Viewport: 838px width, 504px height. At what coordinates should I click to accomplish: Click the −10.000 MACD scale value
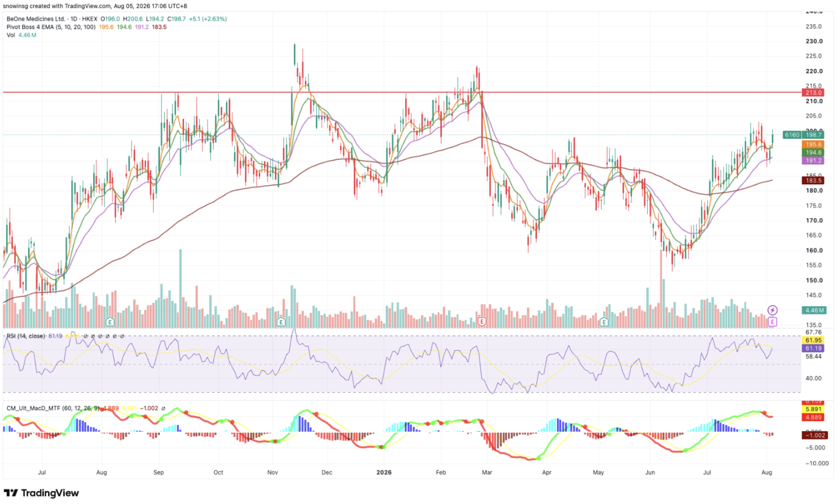tap(817, 463)
